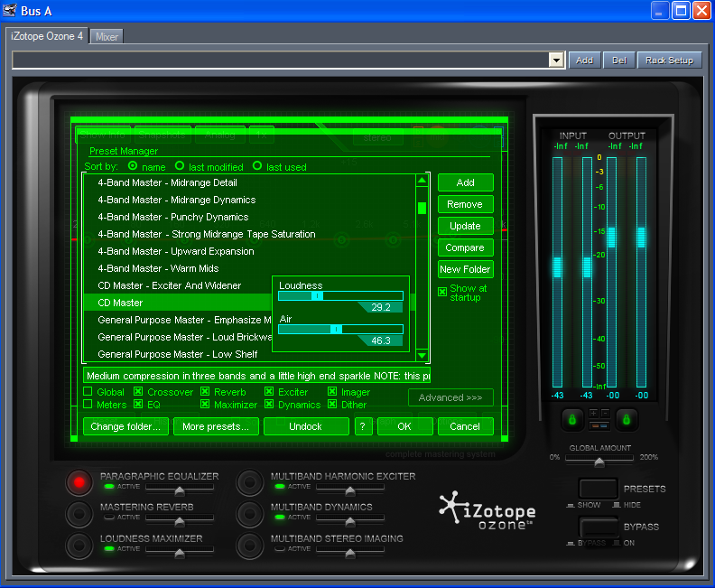Select sort by last modified radio

[x=180, y=165]
